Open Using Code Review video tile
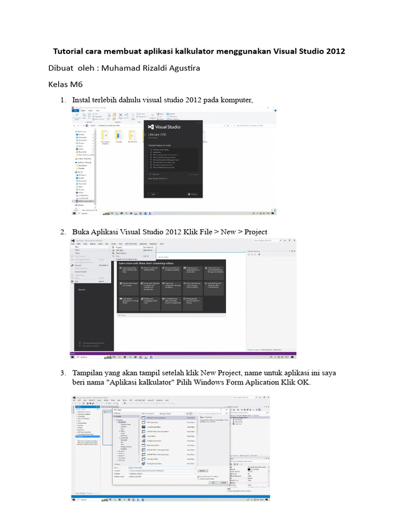 [x=171, y=273]
